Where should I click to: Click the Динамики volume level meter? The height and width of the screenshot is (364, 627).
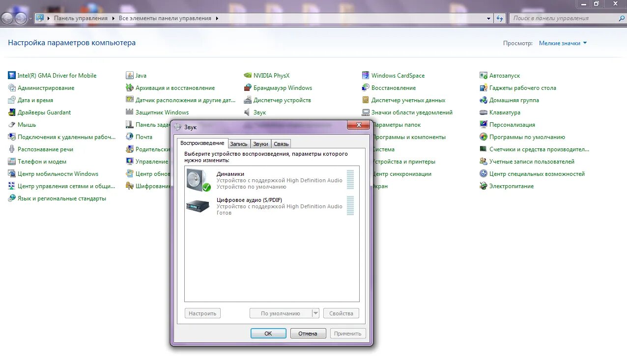pyautogui.click(x=350, y=179)
